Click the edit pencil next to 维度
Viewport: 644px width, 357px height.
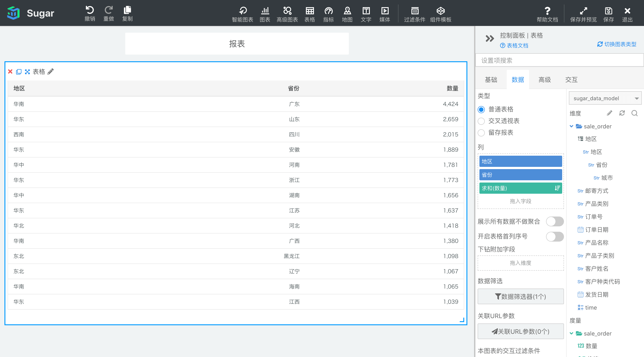(610, 113)
